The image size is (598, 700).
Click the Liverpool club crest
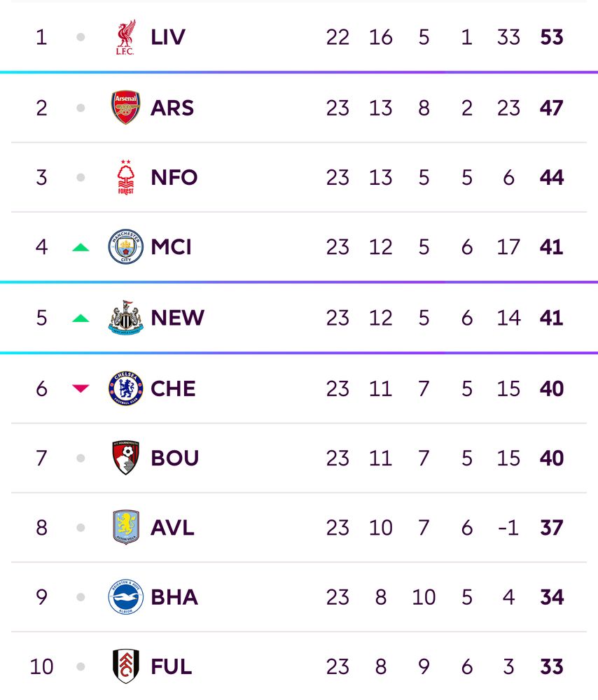click(x=126, y=37)
